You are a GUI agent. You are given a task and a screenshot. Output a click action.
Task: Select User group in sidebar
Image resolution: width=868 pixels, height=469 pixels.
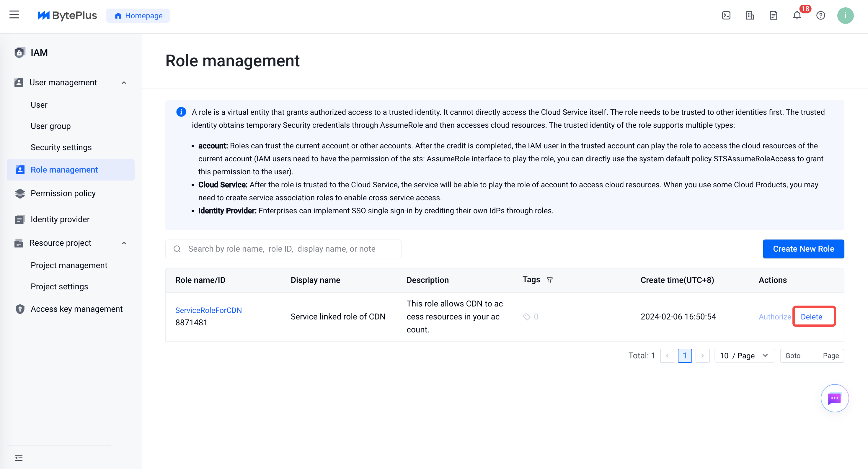[50, 126]
